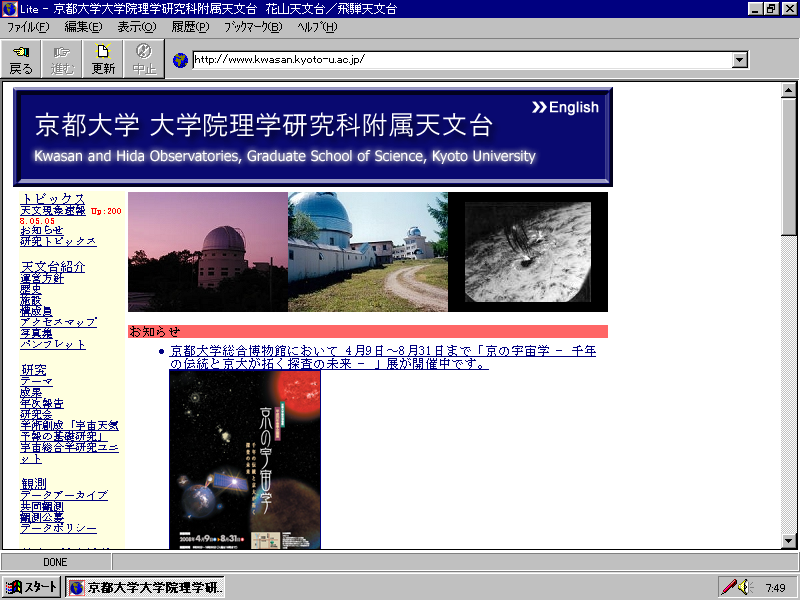The image size is (800, 600).
Task: Open the データアーカイブ sidebar link
Action: (64, 495)
